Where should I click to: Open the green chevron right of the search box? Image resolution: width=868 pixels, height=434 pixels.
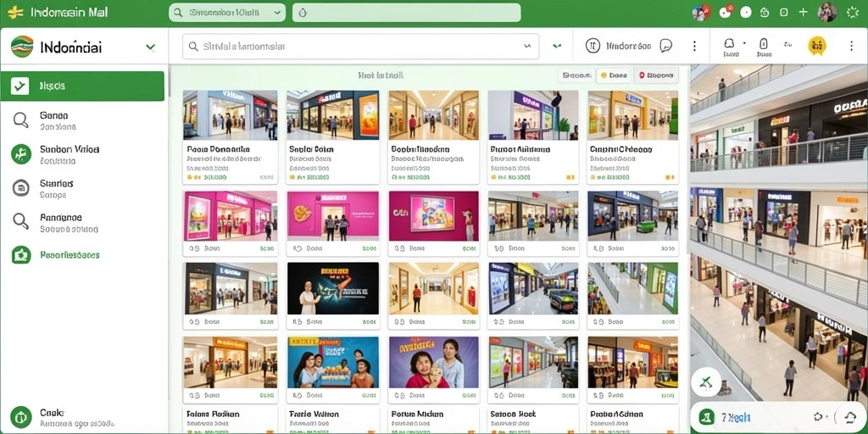pyautogui.click(x=557, y=47)
